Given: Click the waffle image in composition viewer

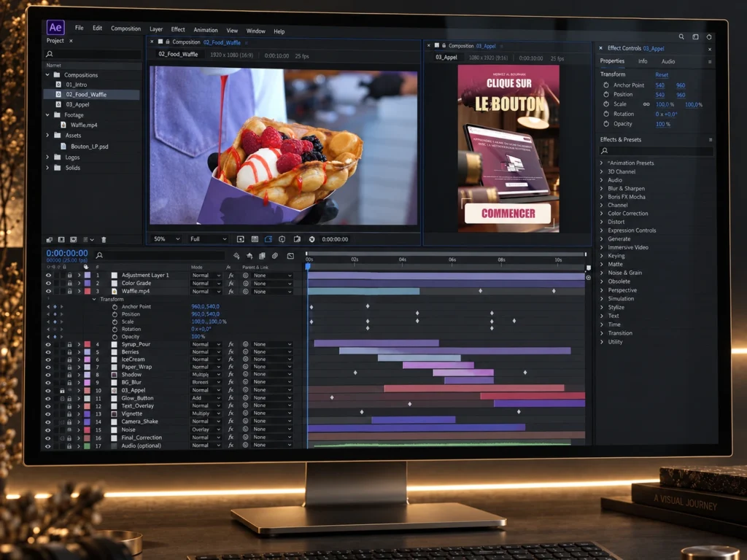Looking at the screenshot, I should pos(284,146).
